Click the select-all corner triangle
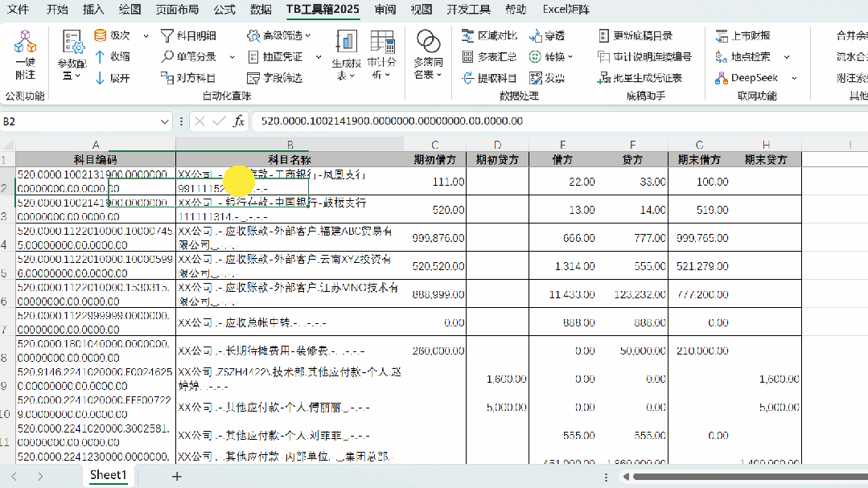868x488 pixels. 8,145
